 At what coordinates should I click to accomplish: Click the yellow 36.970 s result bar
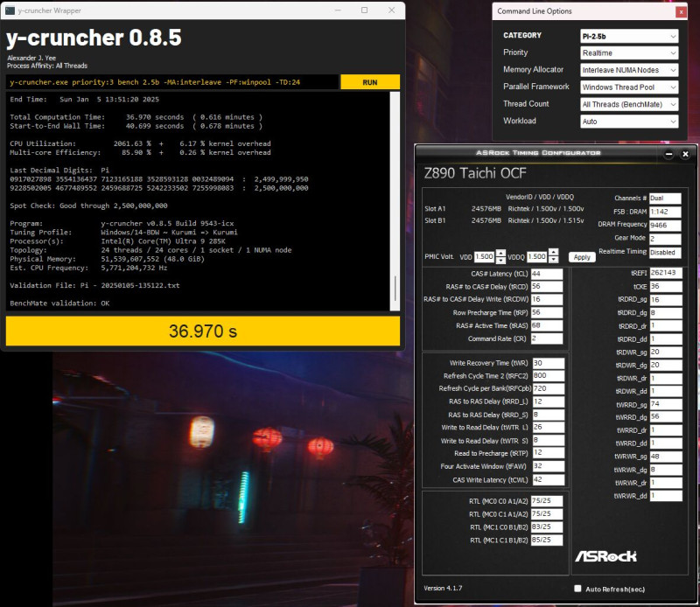pos(203,331)
